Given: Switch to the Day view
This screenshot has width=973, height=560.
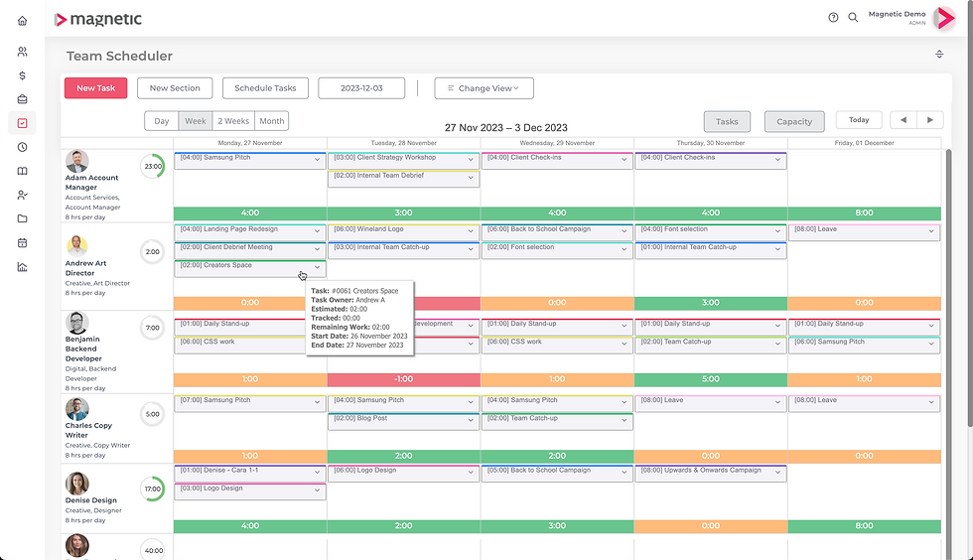Looking at the screenshot, I should (161, 121).
